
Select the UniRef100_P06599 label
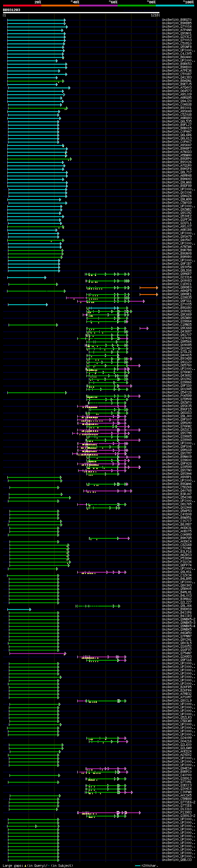(177, 396)
